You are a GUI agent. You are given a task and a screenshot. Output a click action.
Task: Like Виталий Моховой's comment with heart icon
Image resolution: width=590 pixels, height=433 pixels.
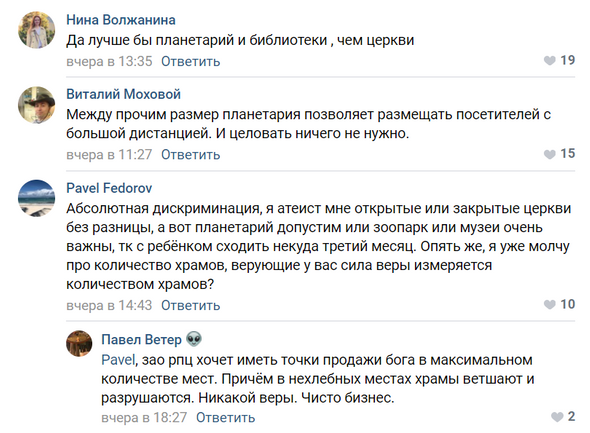[550, 154]
